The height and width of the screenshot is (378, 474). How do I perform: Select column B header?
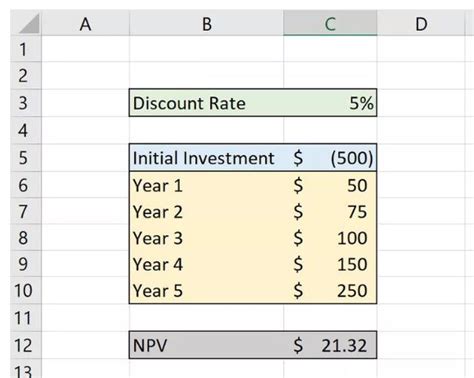click(x=206, y=23)
